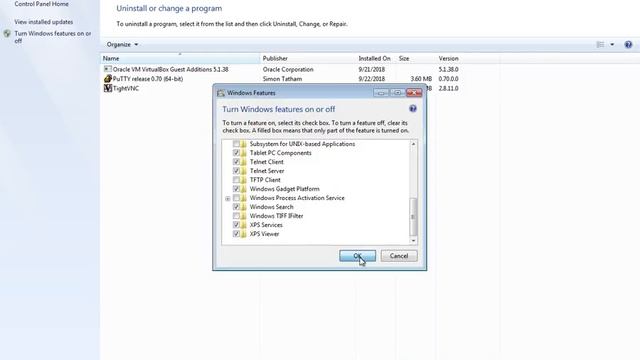Open View installed updates link
This screenshot has width=640, height=360.
pos(44,22)
